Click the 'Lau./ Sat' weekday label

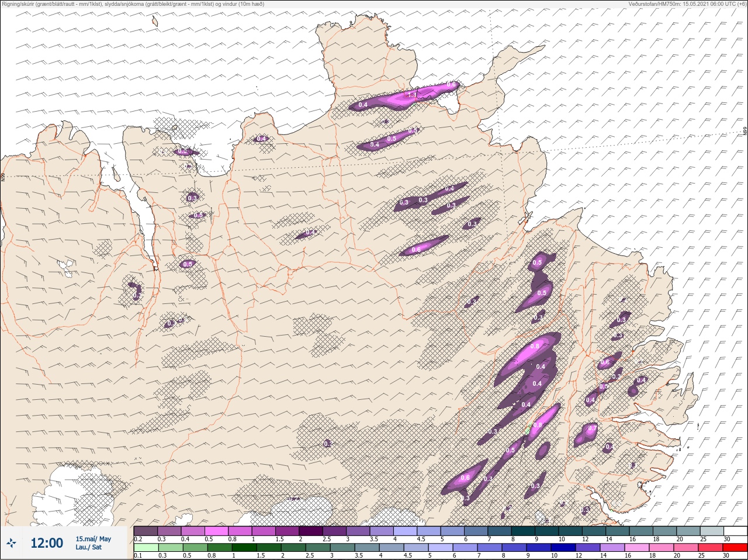[x=89, y=547]
